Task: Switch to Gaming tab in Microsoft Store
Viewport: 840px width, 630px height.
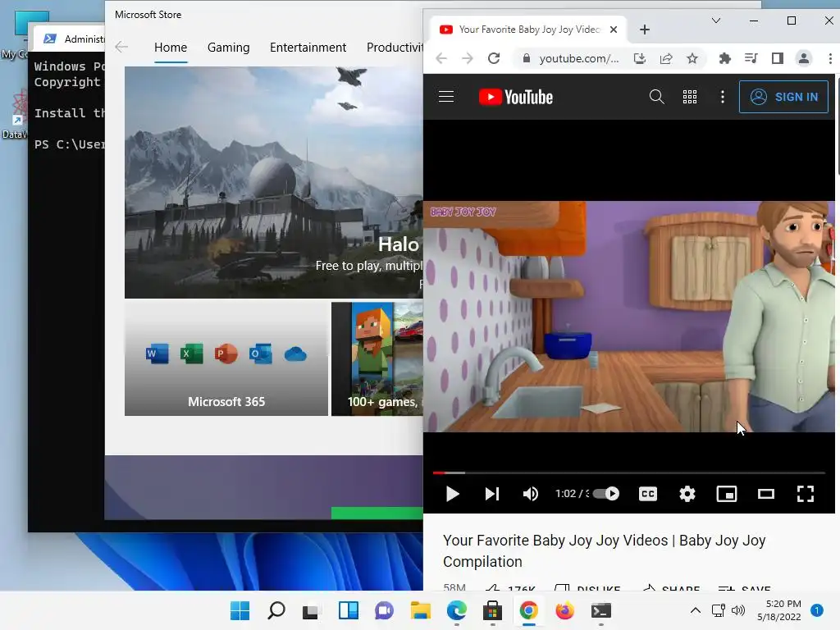Action: [228, 48]
